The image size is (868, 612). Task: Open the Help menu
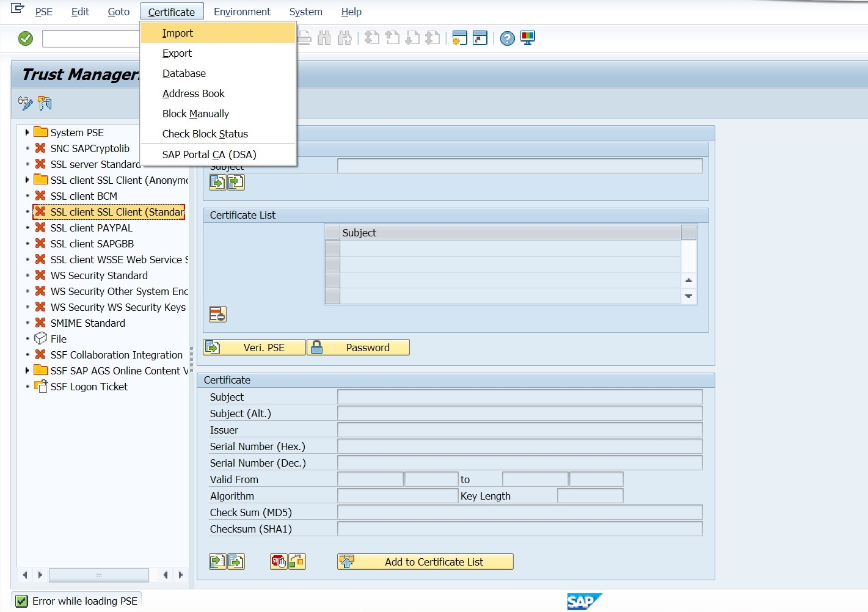pyautogui.click(x=351, y=12)
